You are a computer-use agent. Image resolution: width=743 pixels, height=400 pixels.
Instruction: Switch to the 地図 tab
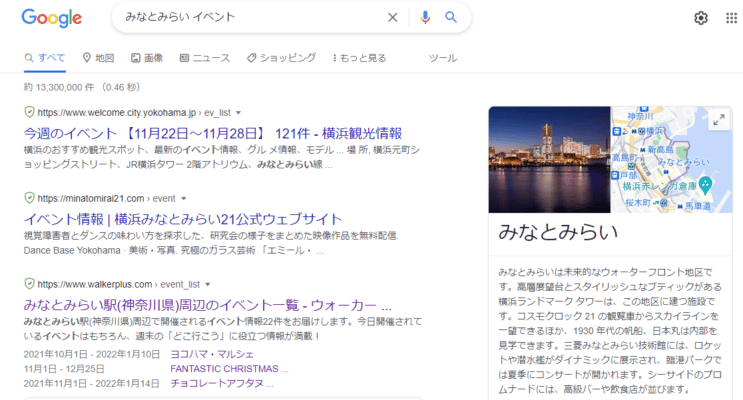tap(98, 58)
